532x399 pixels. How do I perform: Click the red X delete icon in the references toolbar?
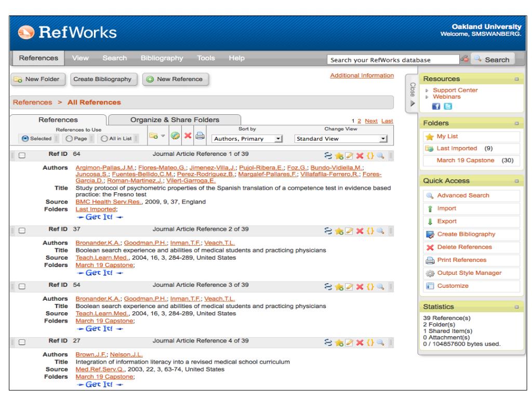click(x=188, y=136)
